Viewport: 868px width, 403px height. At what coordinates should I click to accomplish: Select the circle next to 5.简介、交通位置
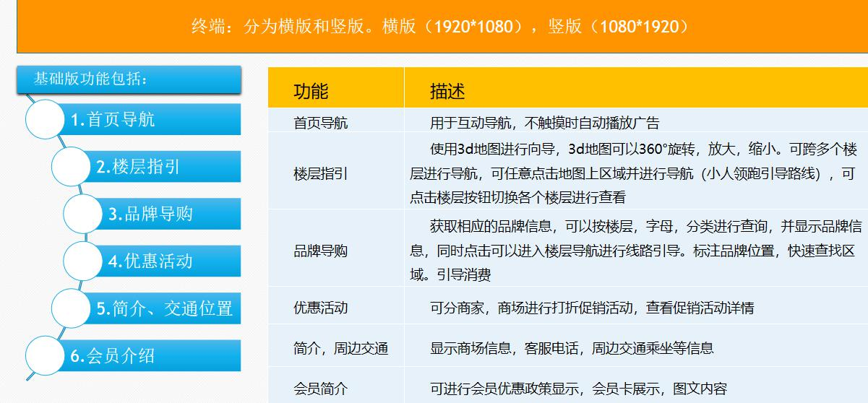(x=71, y=308)
